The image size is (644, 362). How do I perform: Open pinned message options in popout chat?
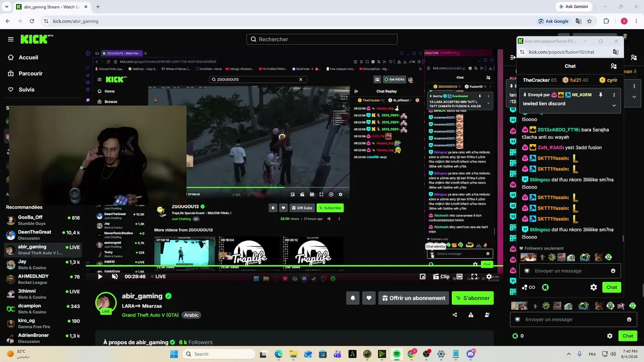(x=614, y=95)
